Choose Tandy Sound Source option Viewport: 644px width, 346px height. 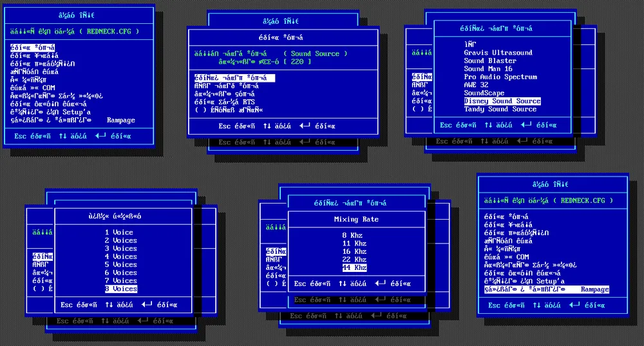tap(500, 109)
